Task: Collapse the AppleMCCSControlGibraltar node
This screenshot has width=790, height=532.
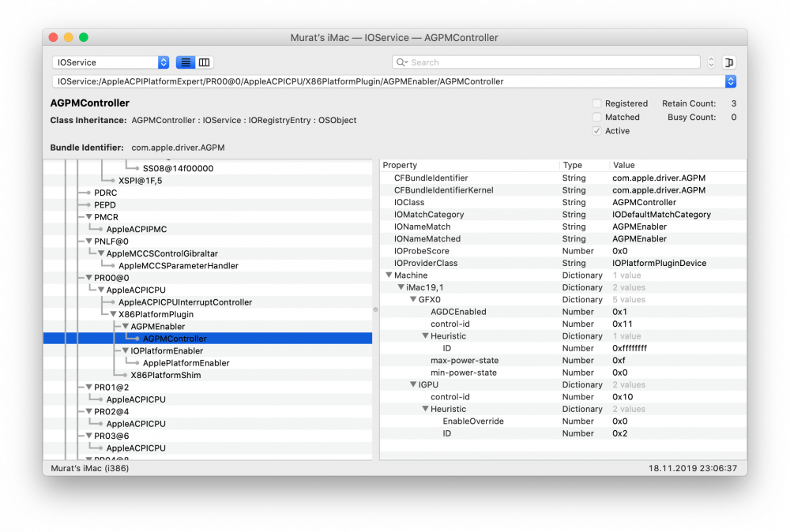Action: (101, 253)
